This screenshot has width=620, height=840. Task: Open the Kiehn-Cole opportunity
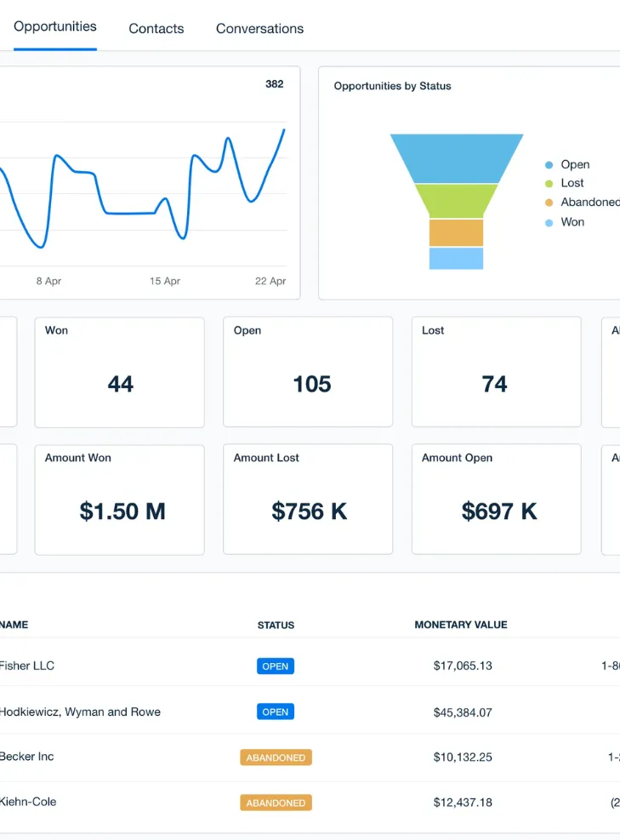(28, 802)
